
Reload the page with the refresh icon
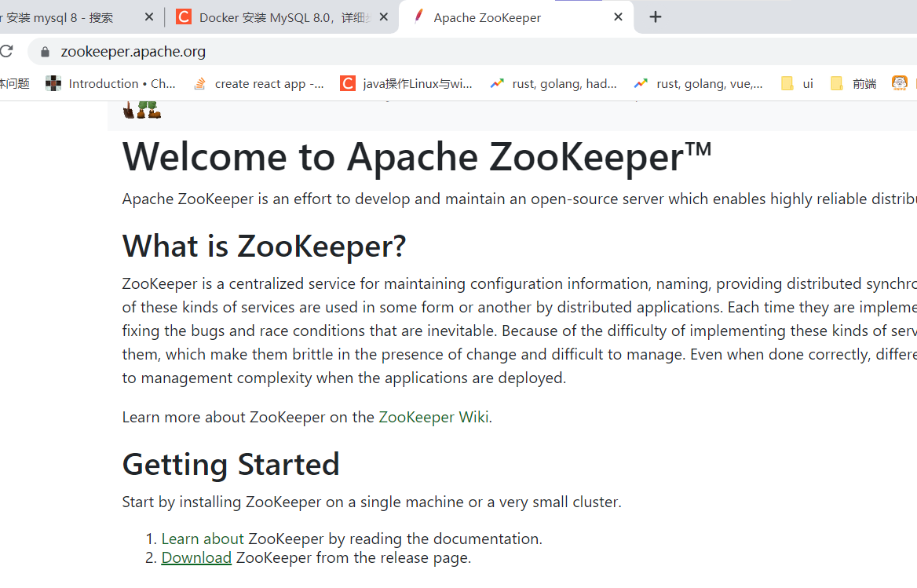pyautogui.click(x=5, y=52)
